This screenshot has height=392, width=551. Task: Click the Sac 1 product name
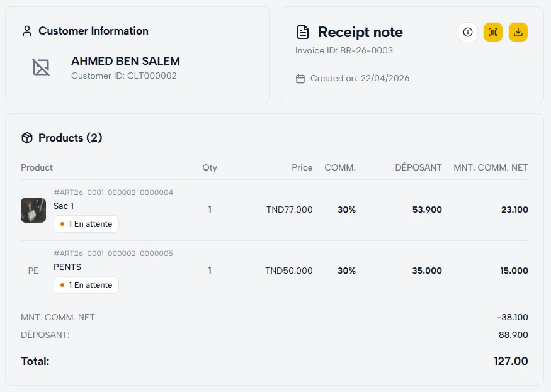[x=64, y=206]
